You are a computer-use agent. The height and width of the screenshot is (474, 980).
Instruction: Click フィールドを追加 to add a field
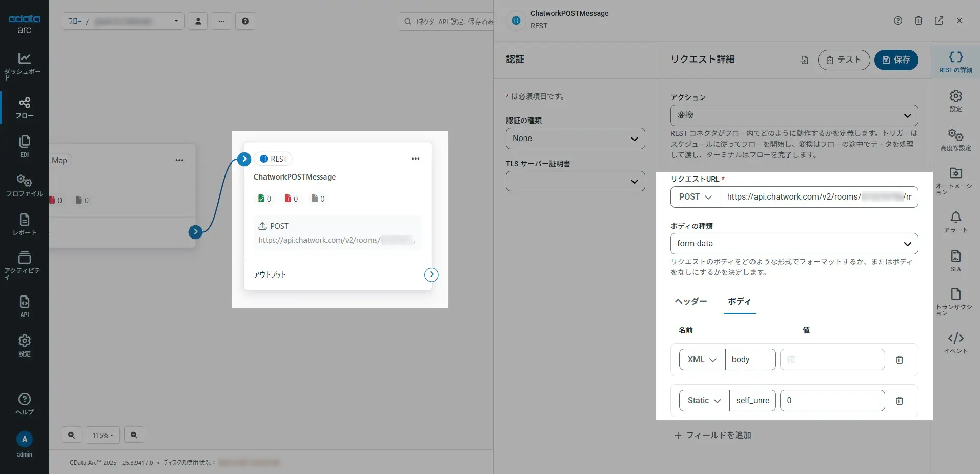click(712, 434)
